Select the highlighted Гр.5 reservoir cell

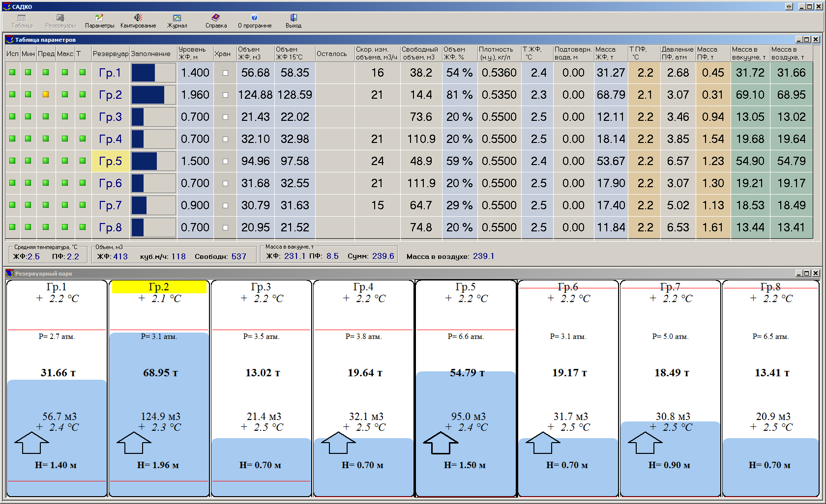pyautogui.click(x=110, y=161)
